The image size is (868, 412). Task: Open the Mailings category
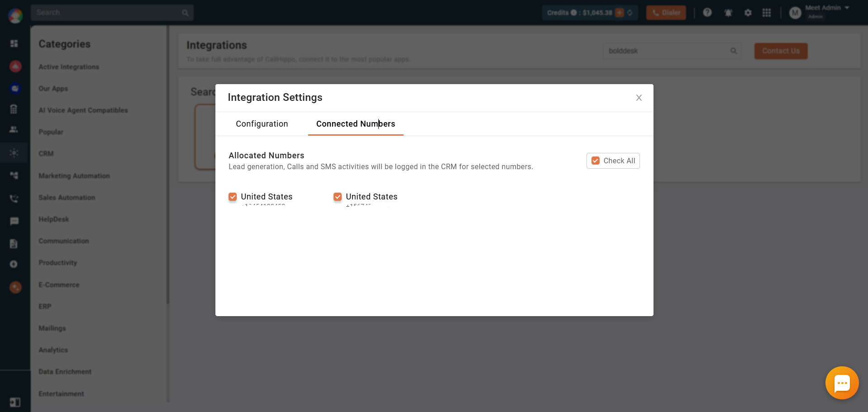pos(52,328)
